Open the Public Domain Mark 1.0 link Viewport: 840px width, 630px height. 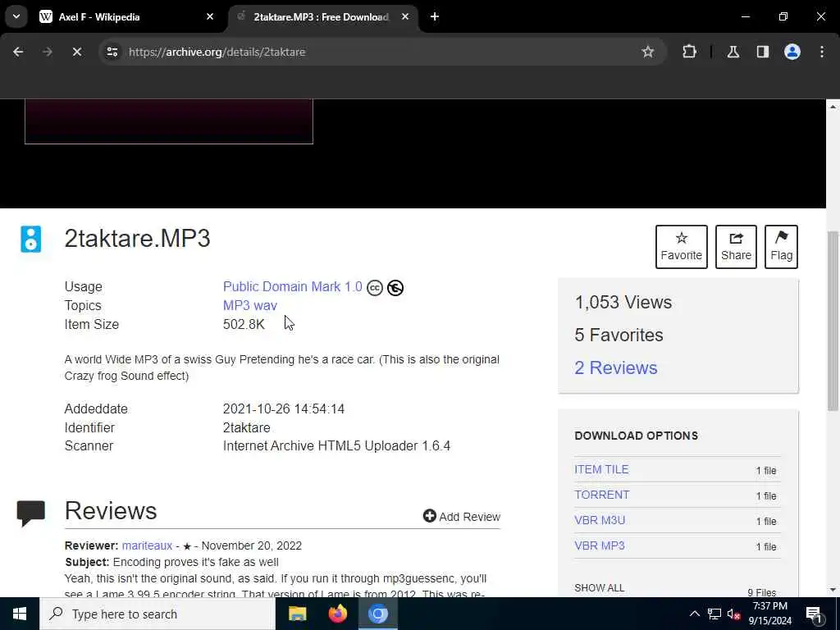point(293,286)
